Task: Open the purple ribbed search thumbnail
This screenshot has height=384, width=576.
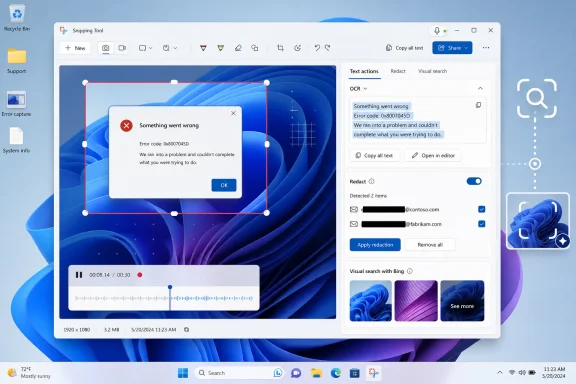Action: pos(416,301)
